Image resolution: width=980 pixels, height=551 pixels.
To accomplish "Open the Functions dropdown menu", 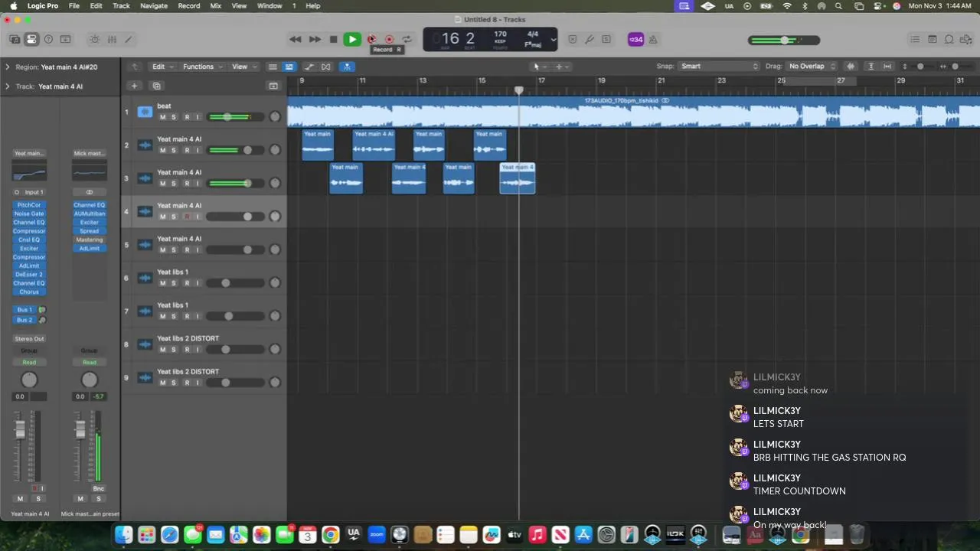I will click(203, 67).
